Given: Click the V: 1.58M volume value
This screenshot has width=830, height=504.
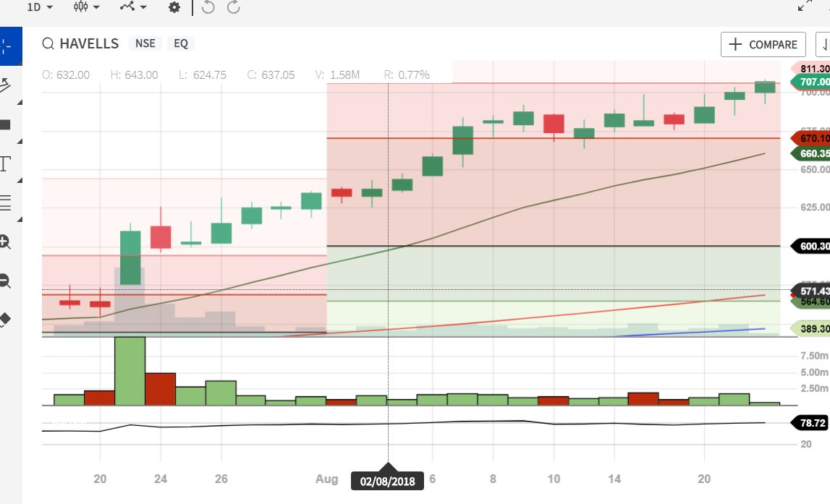Looking at the screenshot, I should 337,75.
